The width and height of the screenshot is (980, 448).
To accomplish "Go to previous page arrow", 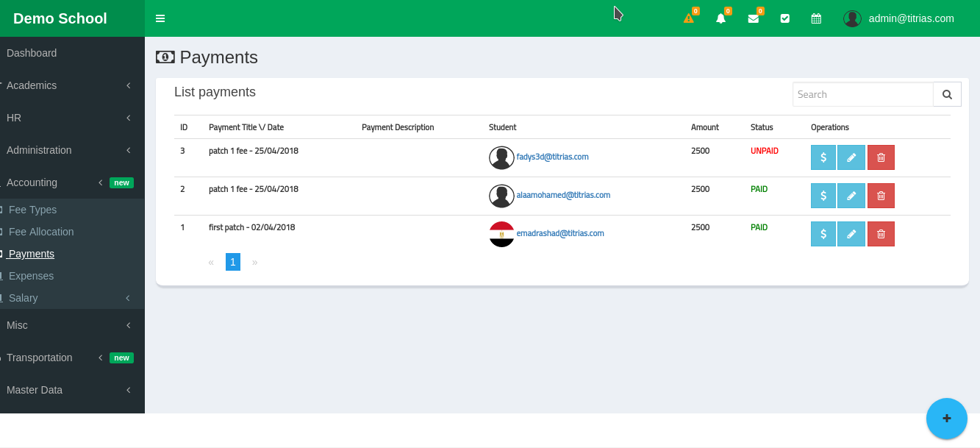I will click(211, 262).
